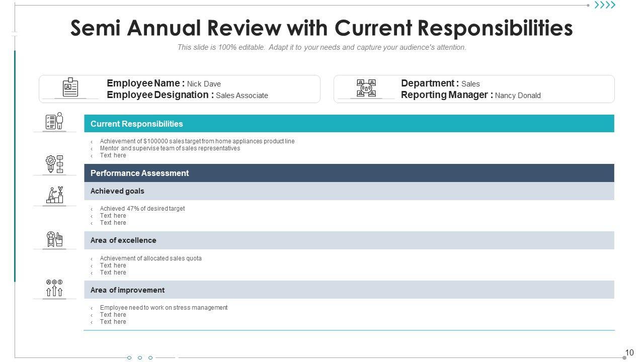Click 'Achievement of allocated sales quota' bullet

[x=151, y=258]
